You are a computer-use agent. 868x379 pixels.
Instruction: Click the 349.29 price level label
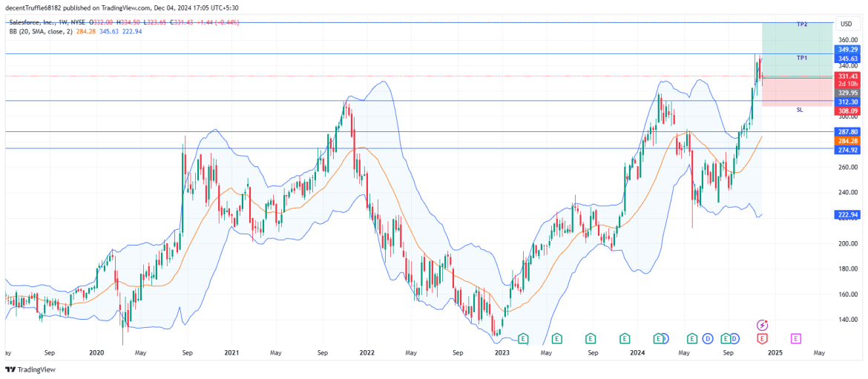(x=848, y=49)
